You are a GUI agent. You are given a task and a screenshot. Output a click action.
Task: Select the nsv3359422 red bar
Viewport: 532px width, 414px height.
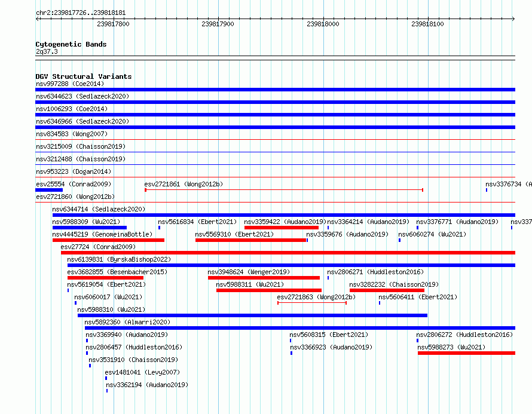click(282, 228)
